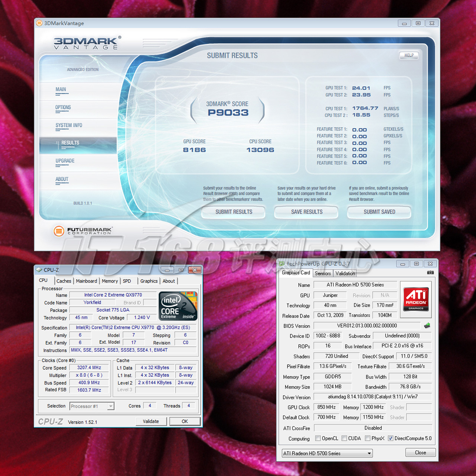
Task: Open the UPGRADE page in 3DMark
Action: (x=65, y=161)
